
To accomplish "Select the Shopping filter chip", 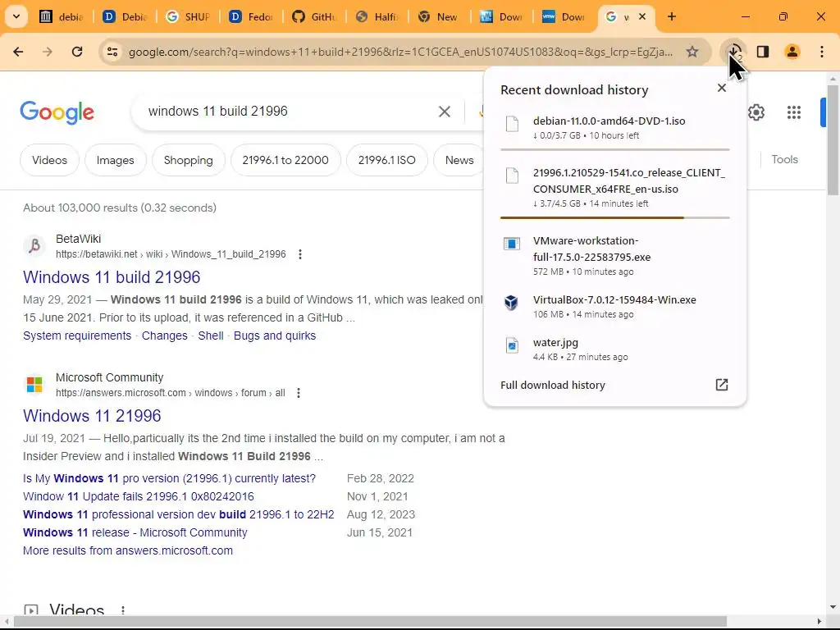I will tap(188, 160).
